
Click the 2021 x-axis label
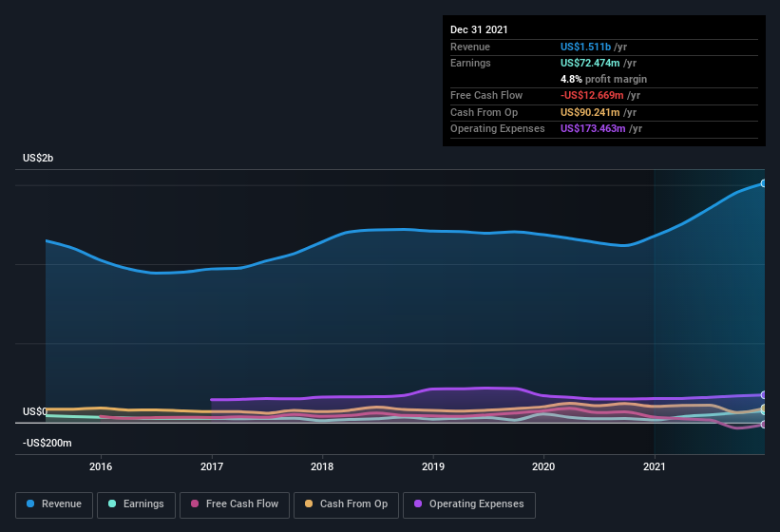click(x=655, y=466)
